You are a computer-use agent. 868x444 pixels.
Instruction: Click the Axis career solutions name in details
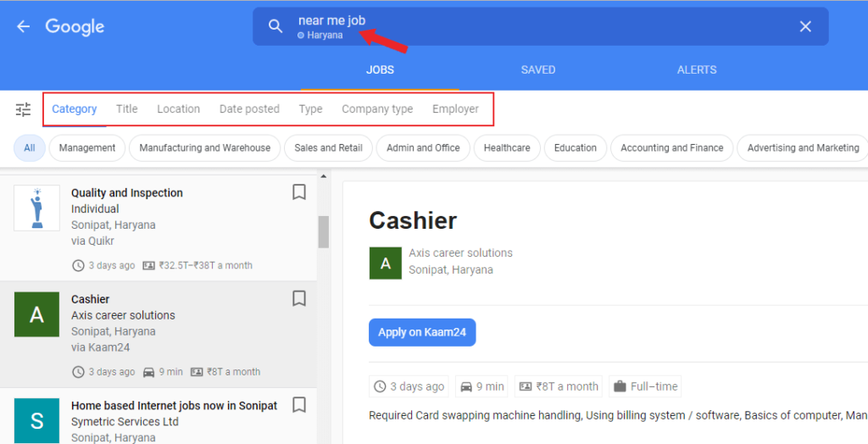pos(460,253)
